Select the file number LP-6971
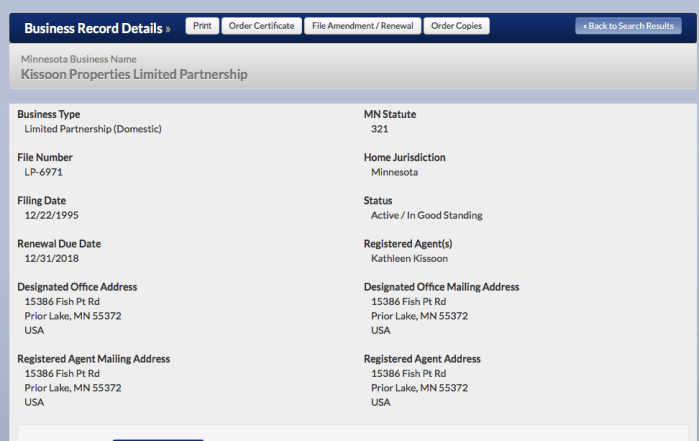Viewport: 699px width, 441px height. (x=44, y=172)
